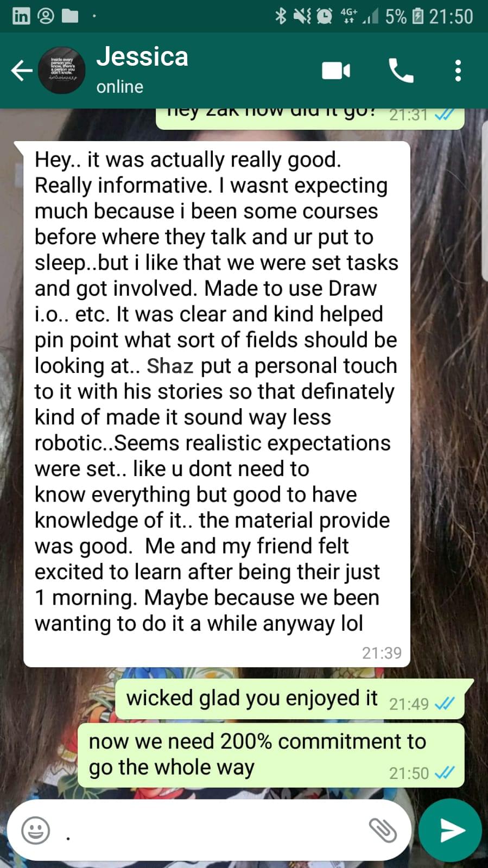Open Jessica's profile picture
The height and width of the screenshot is (868, 488).
(62, 71)
